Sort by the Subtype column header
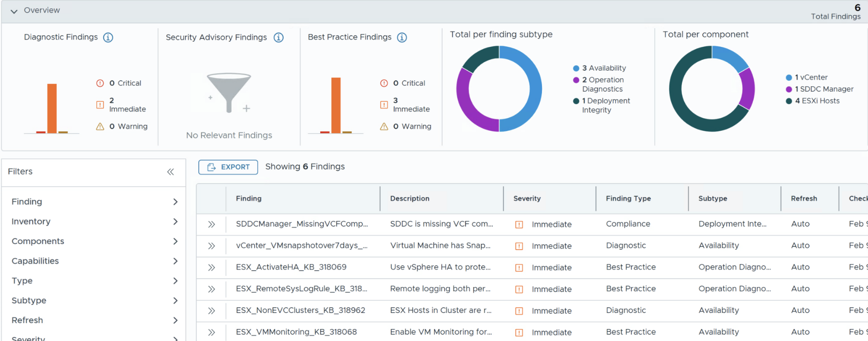Viewport: 868px width, 341px height. click(x=713, y=198)
